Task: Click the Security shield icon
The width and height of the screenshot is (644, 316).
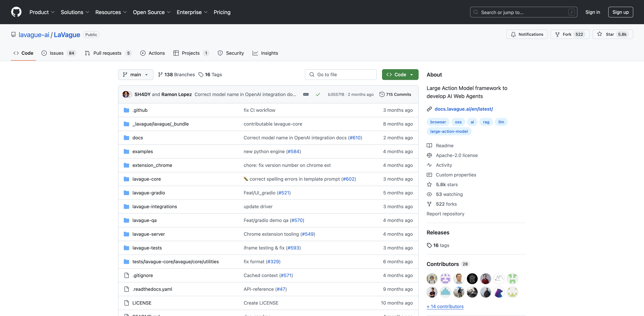Action: pyautogui.click(x=220, y=53)
